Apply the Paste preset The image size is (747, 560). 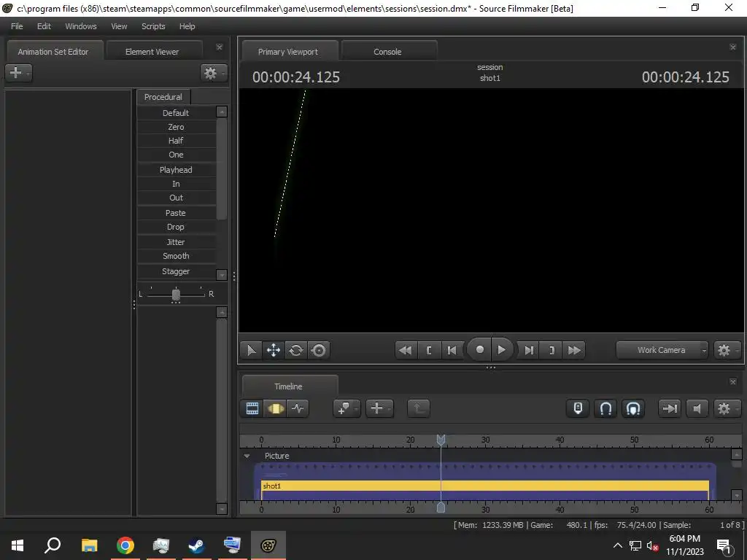pos(177,213)
